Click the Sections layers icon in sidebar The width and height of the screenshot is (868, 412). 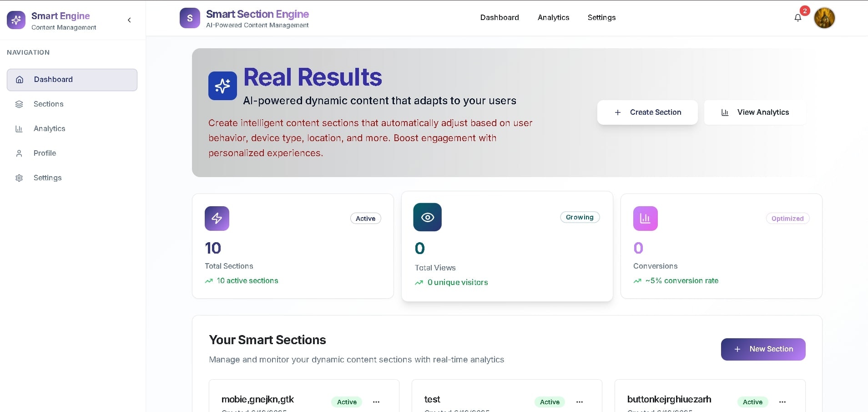coord(19,104)
